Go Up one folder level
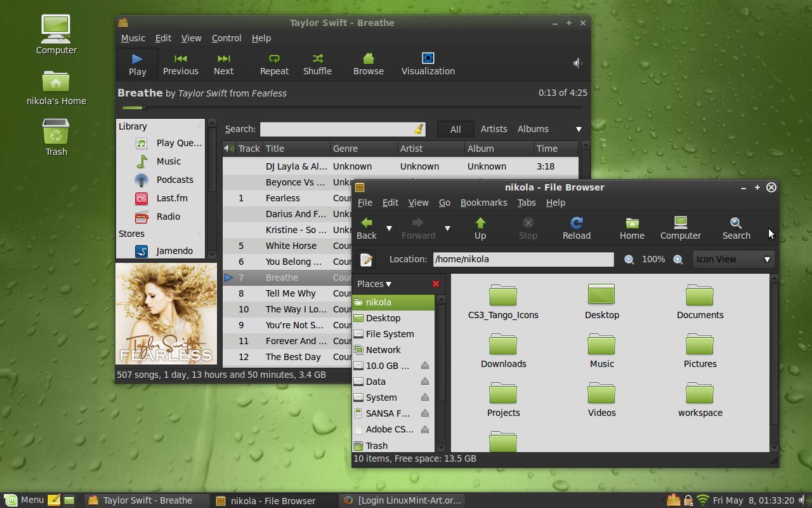 pyautogui.click(x=480, y=229)
